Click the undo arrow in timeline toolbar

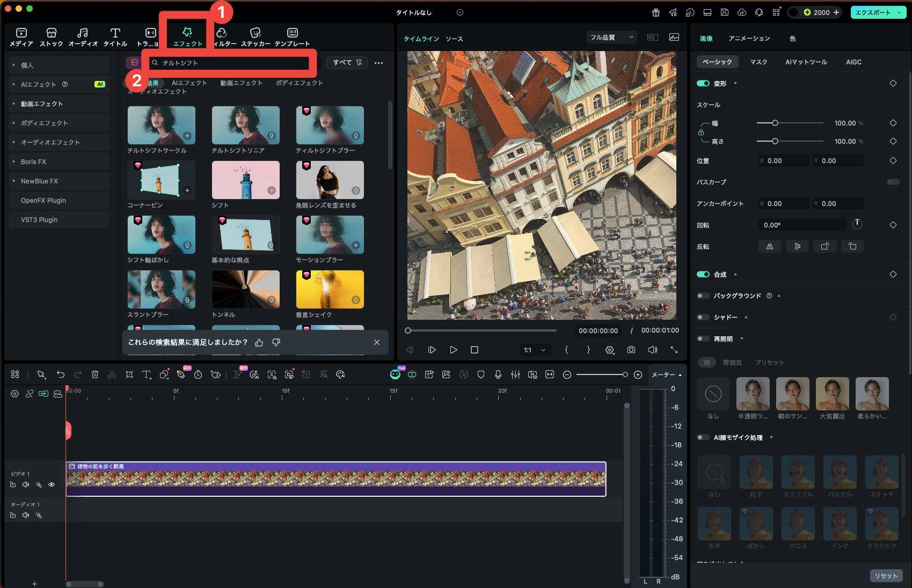click(61, 374)
